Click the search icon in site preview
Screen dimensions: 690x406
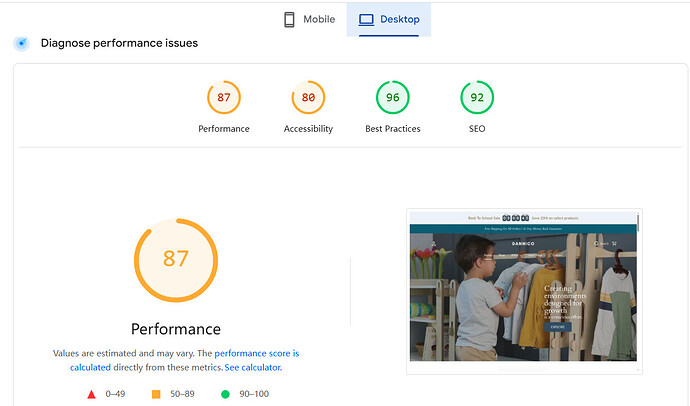tap(598, 242)
